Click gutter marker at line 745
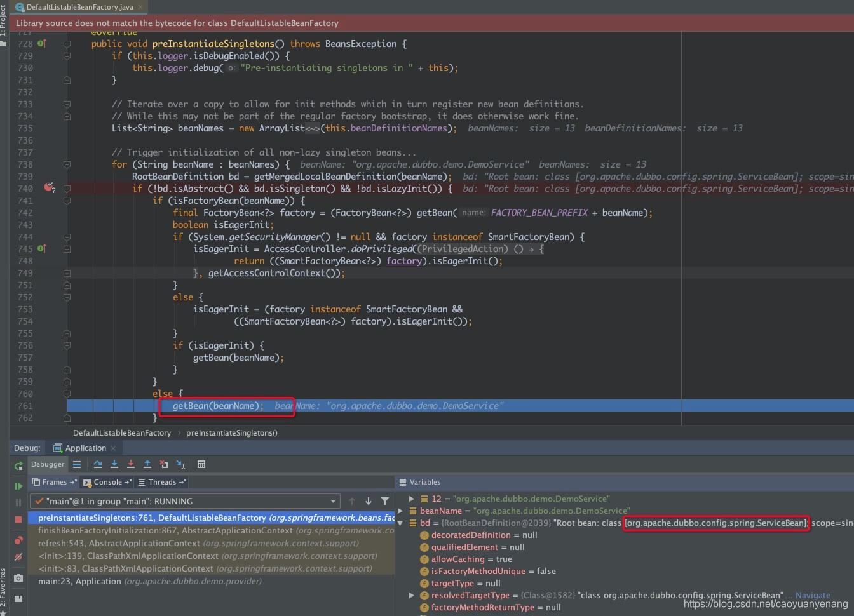The image size is (854, 616). (x=41, y=248)
